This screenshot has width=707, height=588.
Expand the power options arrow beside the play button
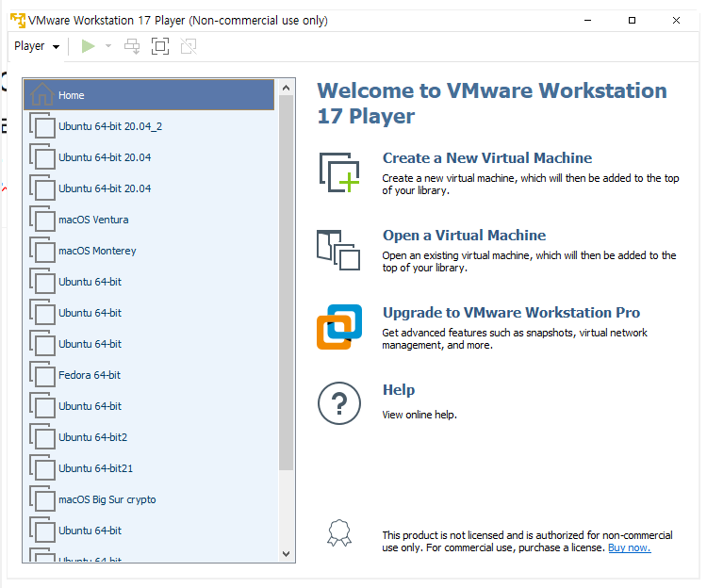coord(108,46)
